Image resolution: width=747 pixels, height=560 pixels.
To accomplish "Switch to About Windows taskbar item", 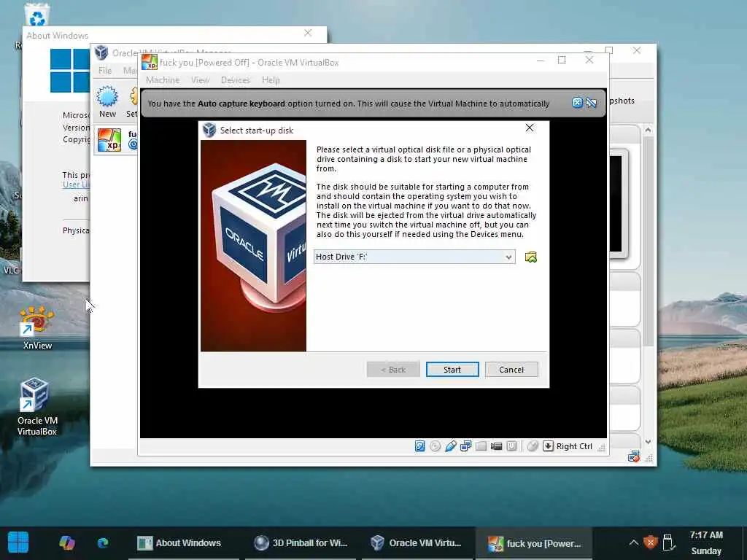I will (183, 542).
